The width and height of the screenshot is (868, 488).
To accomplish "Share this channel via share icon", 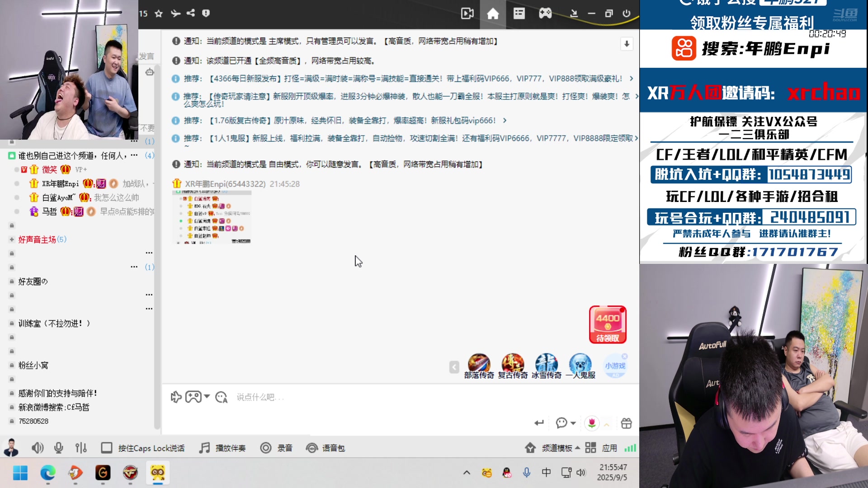I will pos(191,13).
